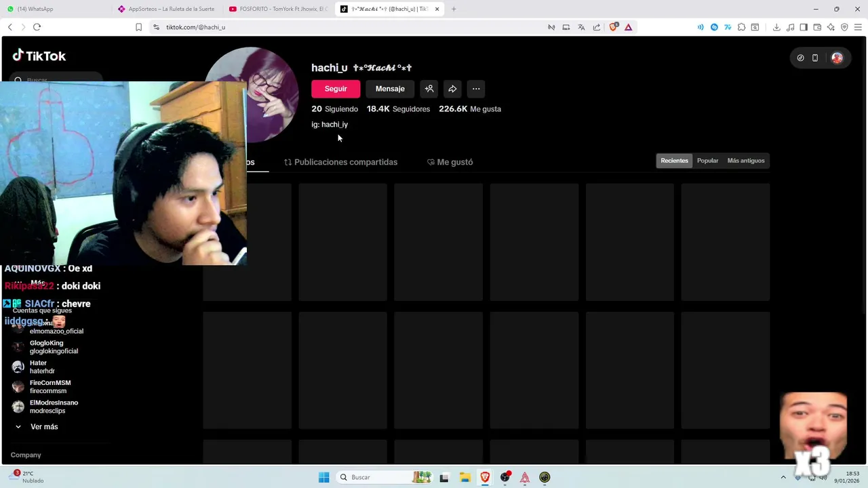Open the Leo AI sparkle icon
Screen dimensions: 868x488
tap(831, 27)
